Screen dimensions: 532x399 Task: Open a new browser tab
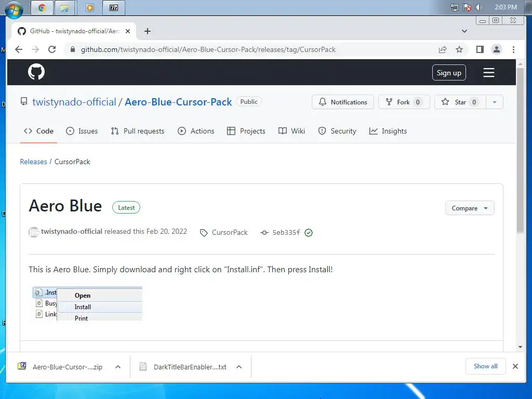click(147, 31)
